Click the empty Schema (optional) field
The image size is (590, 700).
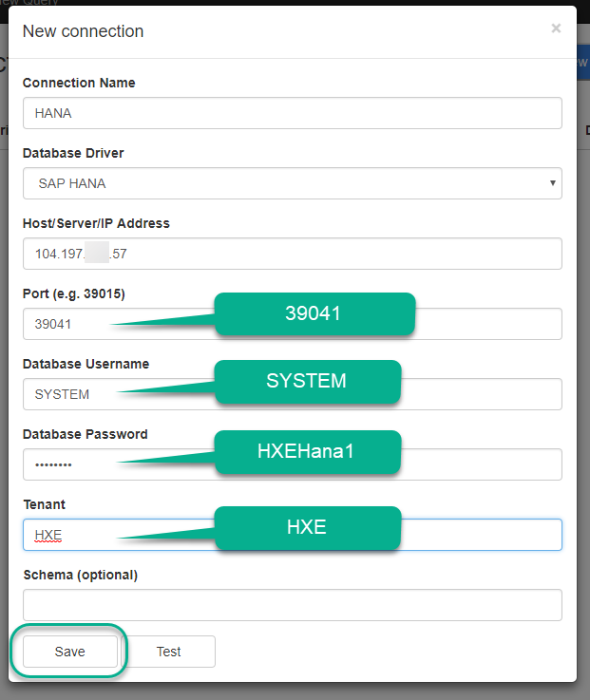[292, 605]
